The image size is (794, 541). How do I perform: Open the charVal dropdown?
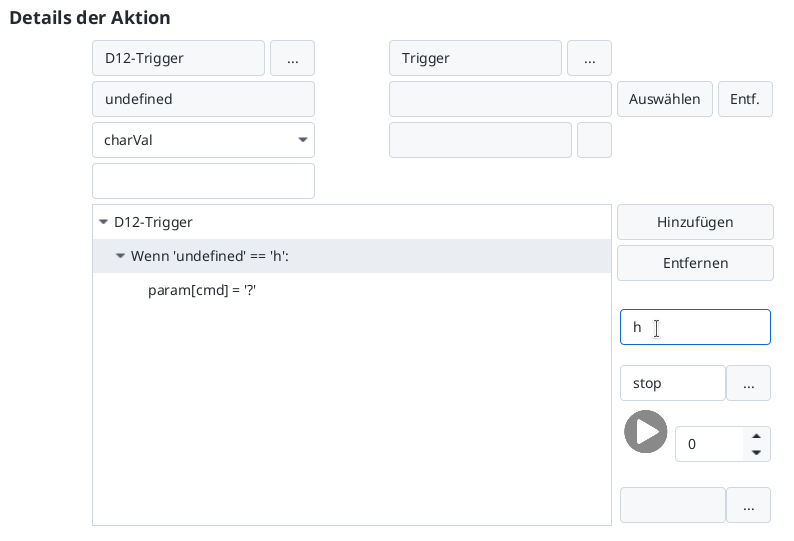point(203,141)
